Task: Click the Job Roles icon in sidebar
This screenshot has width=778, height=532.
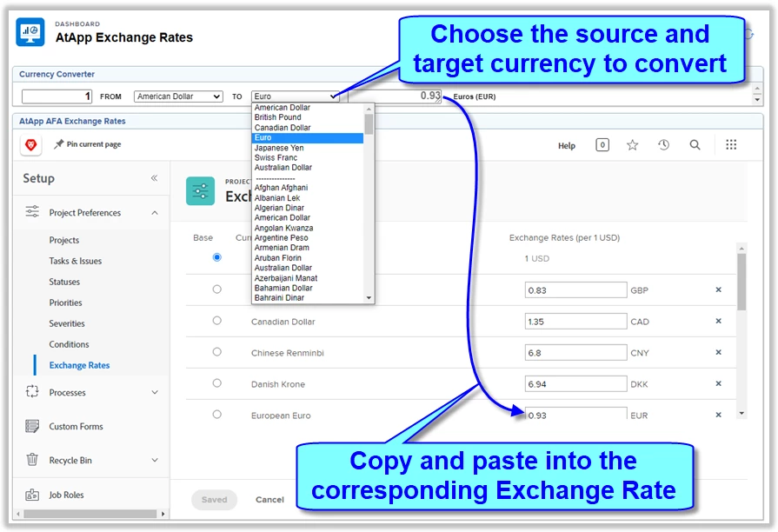Action: [x=32, y=495]
